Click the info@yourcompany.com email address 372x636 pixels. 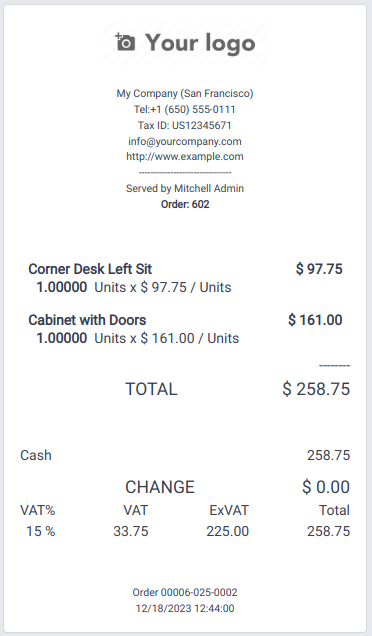[185, 141]
